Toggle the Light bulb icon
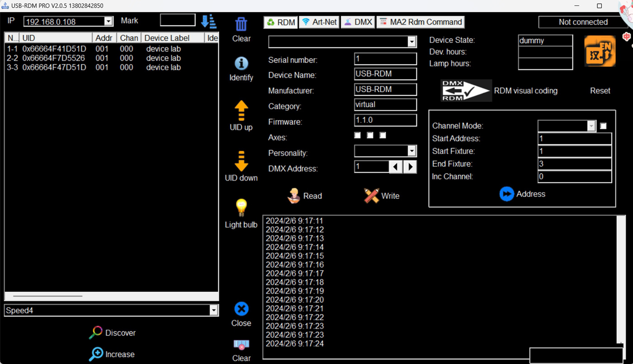This screenshot has width=633, height=364. (x=241, y=208)
